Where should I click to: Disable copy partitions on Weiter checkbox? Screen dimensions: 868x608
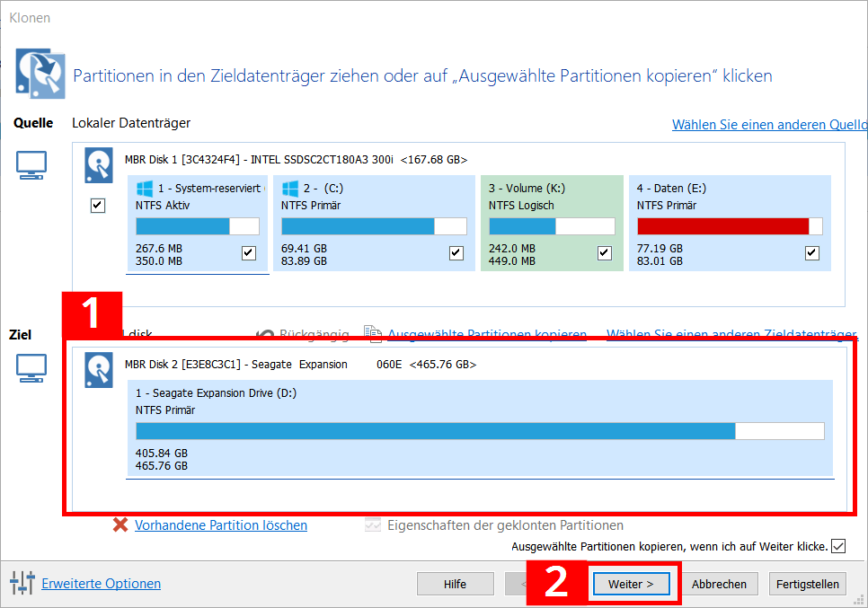click(x=838, y=546)
